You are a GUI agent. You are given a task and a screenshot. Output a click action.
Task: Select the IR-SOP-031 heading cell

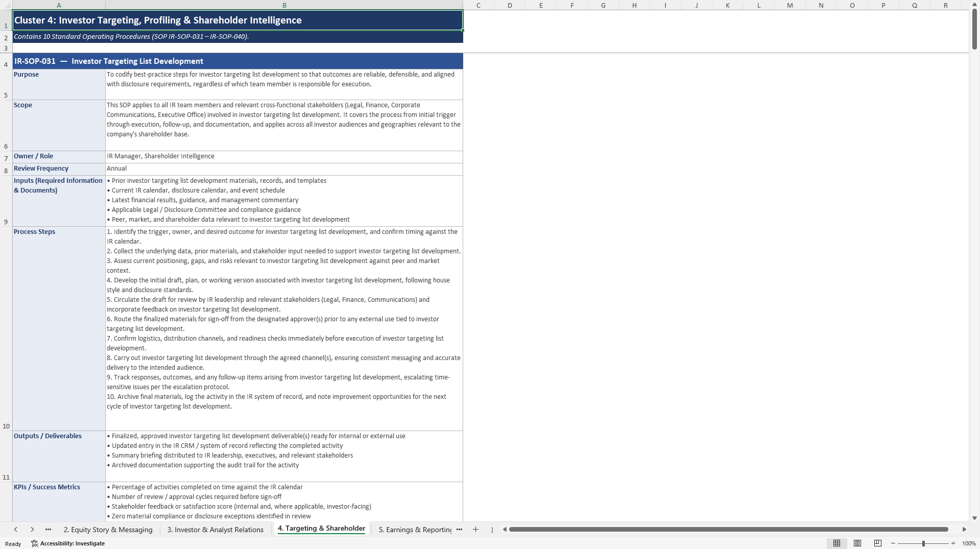[x=237, y=61]
